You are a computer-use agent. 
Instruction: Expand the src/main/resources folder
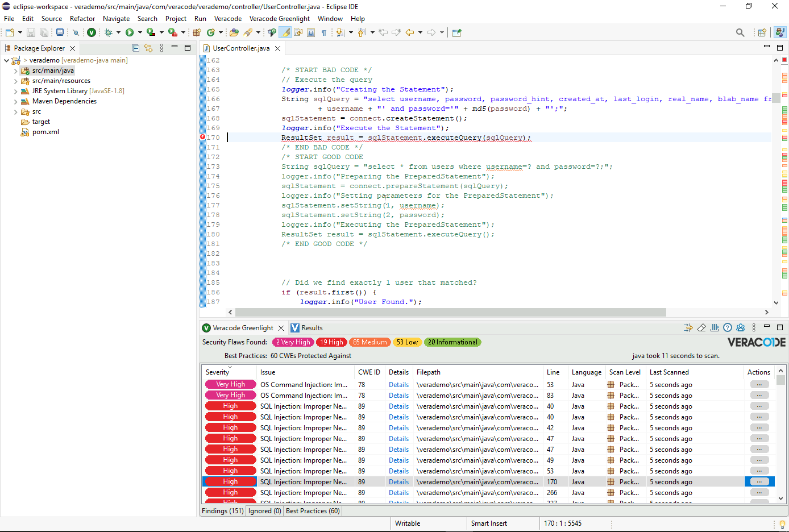15,81
